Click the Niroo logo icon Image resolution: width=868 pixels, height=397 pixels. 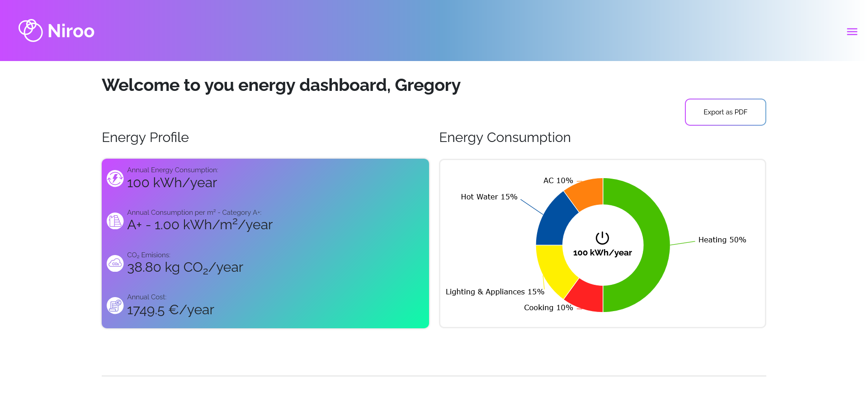[30, 31]
